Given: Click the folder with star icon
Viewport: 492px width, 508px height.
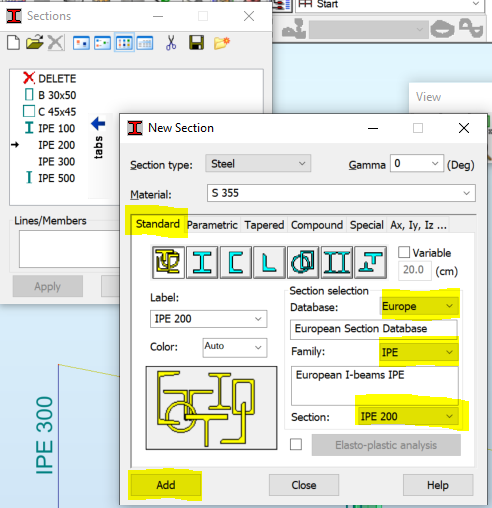Looking at the screenshot, I should tap(222, 43).
